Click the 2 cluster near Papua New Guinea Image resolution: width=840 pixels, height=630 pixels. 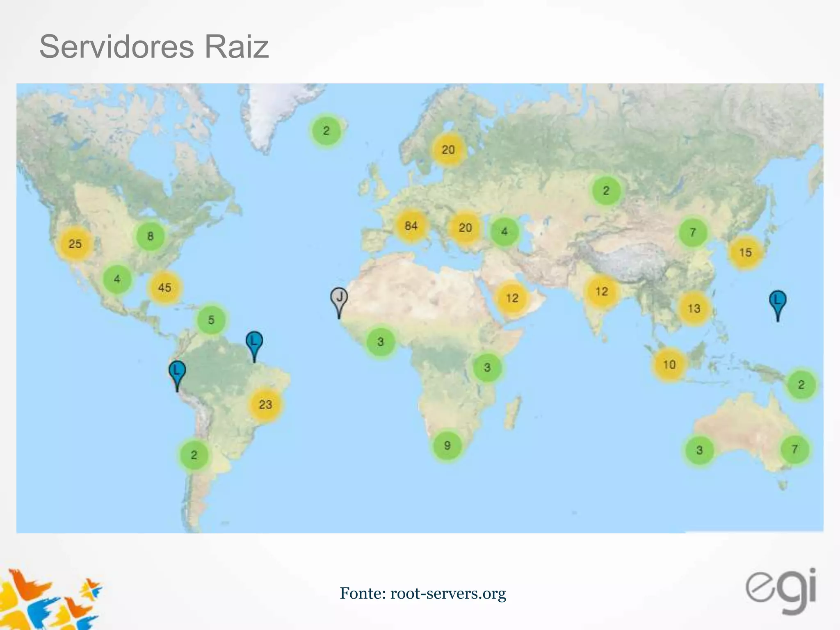point(801,385)
